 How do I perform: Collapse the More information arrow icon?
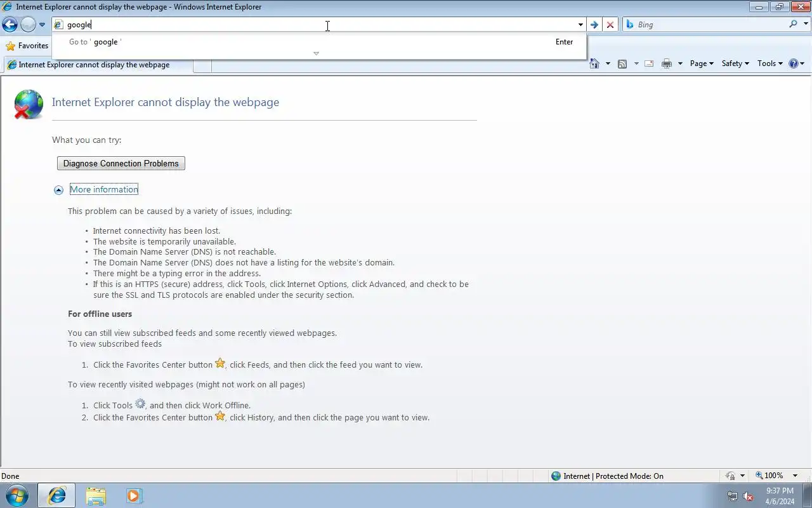[58, 190]
